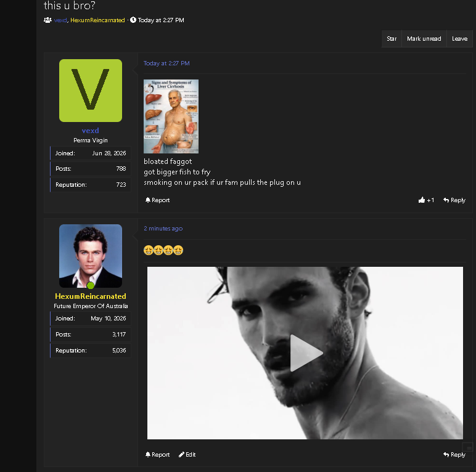Click the '2 minutes ago' message permalink
476x472 pixels.
click(163, 228)
